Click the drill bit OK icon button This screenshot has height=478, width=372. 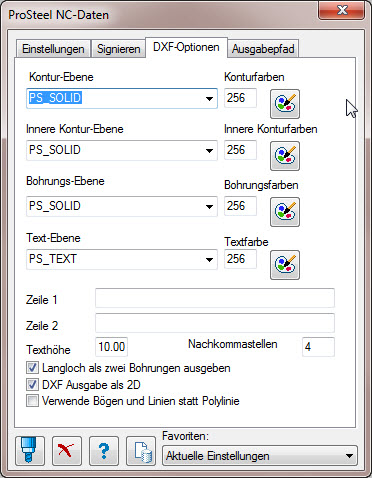(x=30, y=451)
